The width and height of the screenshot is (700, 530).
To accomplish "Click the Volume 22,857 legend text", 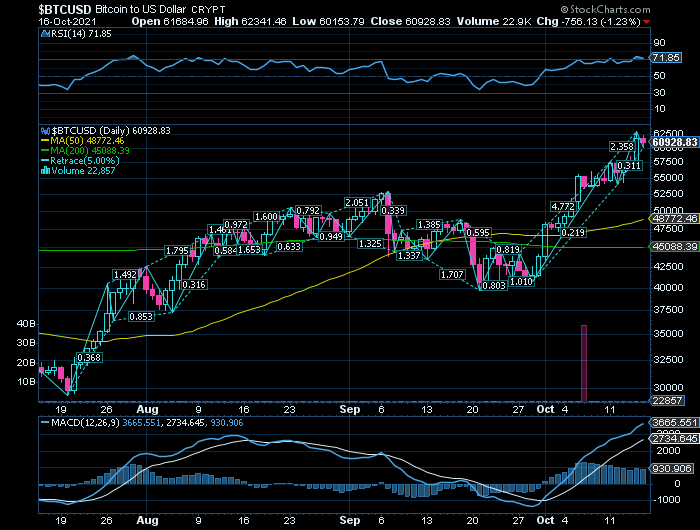I will coord(83,171).
